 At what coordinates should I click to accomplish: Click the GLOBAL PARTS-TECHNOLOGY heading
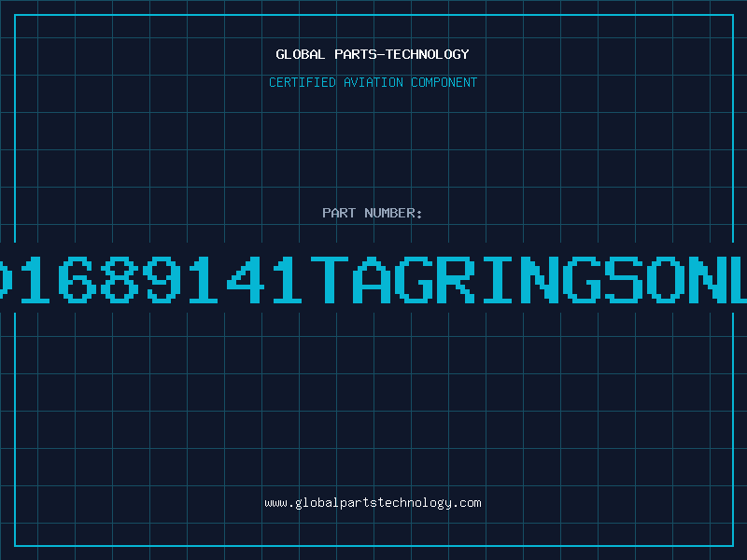[373, 54]
